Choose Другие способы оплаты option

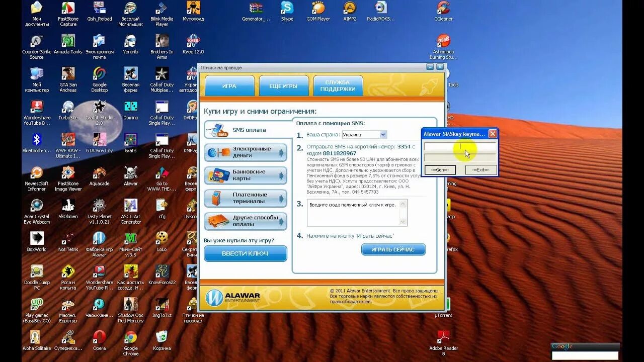pyautogui.click(x=246, y=221)
